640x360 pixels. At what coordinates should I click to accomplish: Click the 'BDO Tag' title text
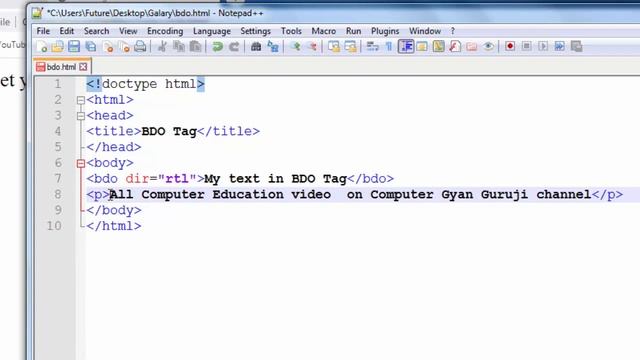[x=169, y=131]
